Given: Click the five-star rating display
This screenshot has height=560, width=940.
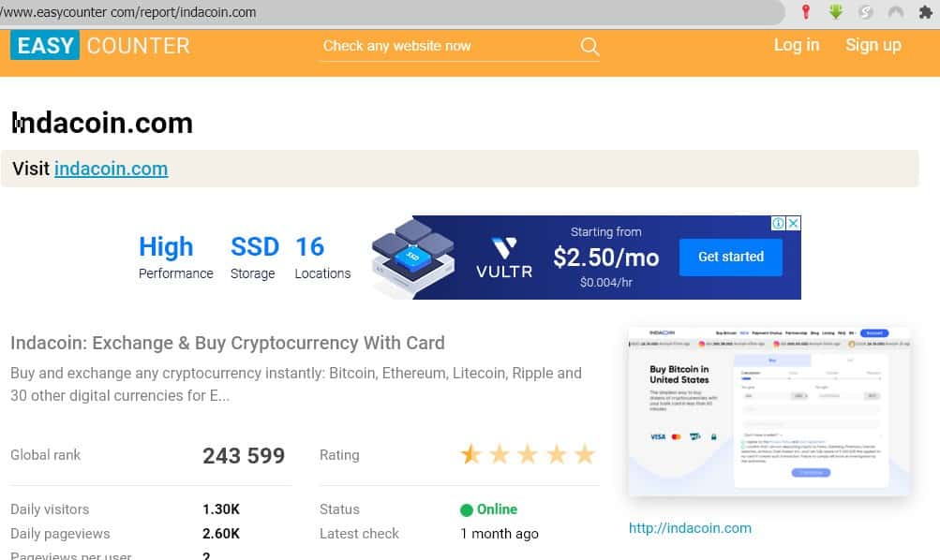Looking at the screenshot, I should [x=528, y=455].
